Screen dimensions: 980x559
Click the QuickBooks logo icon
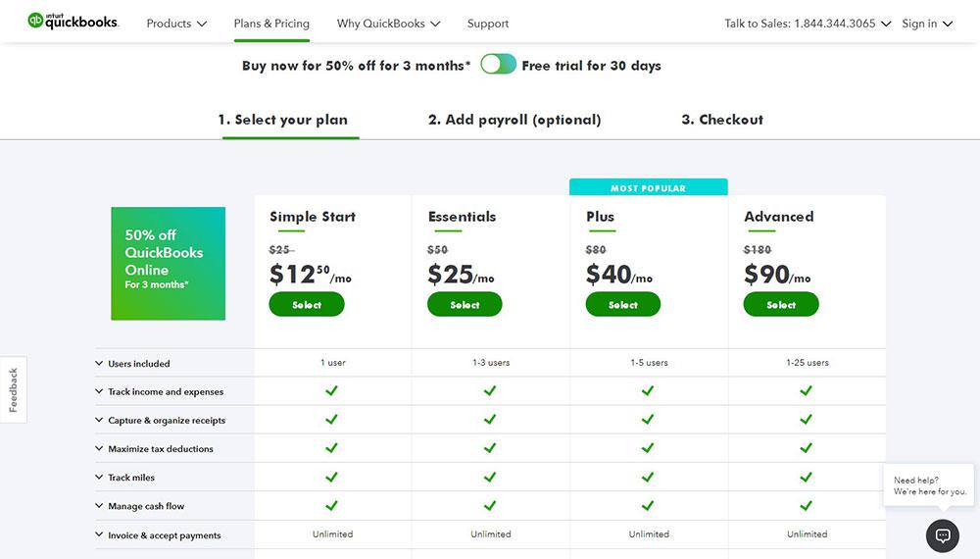click(35, 21)
